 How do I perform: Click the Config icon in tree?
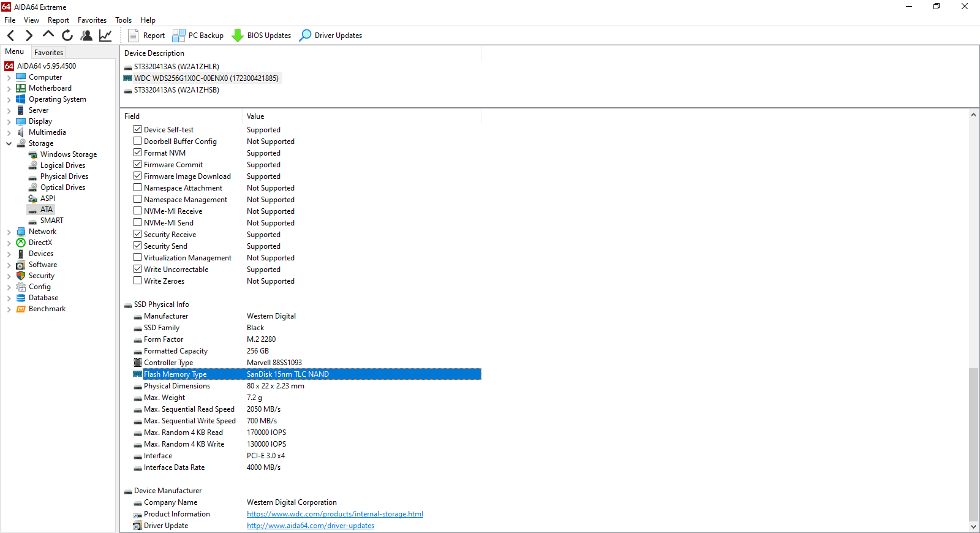pyautogui.click(x=21, y=287)
